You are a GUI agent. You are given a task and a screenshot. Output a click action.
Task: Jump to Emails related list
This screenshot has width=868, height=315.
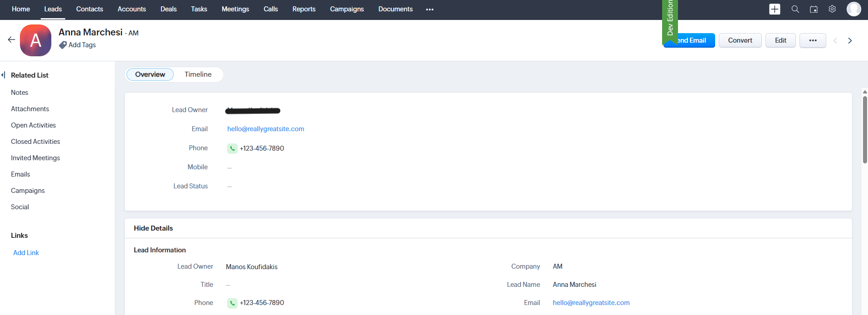pyautogui.click(x=20, y=174)
